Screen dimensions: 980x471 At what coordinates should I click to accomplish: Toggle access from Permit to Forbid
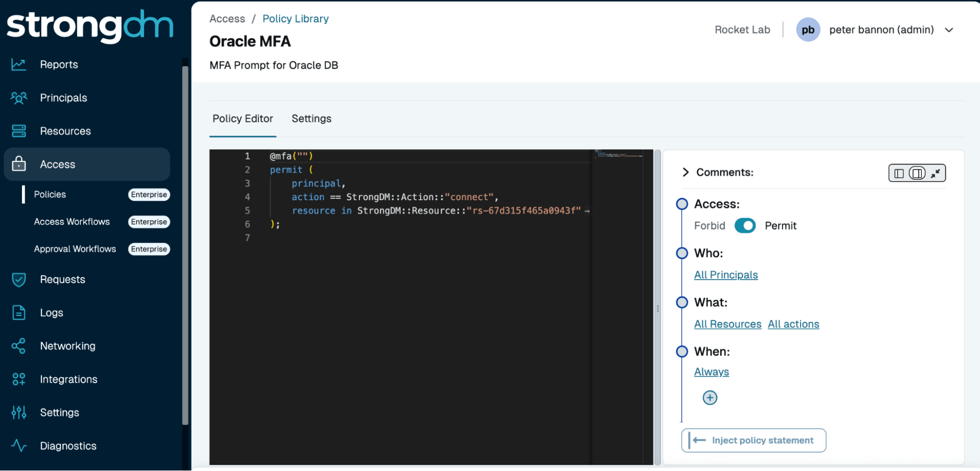point(745,225)
